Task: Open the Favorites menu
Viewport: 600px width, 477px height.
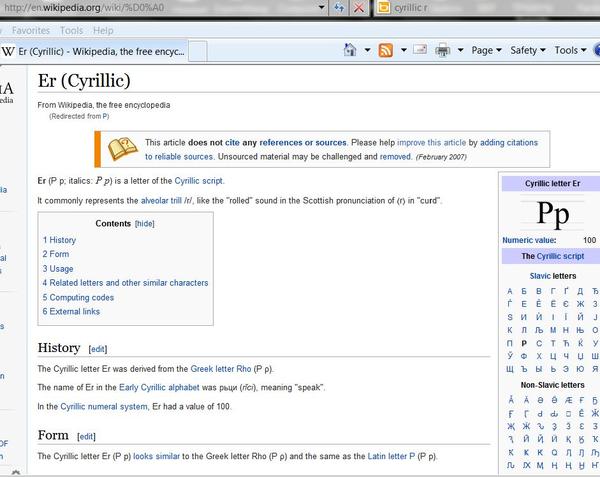Action: (31, 30)
